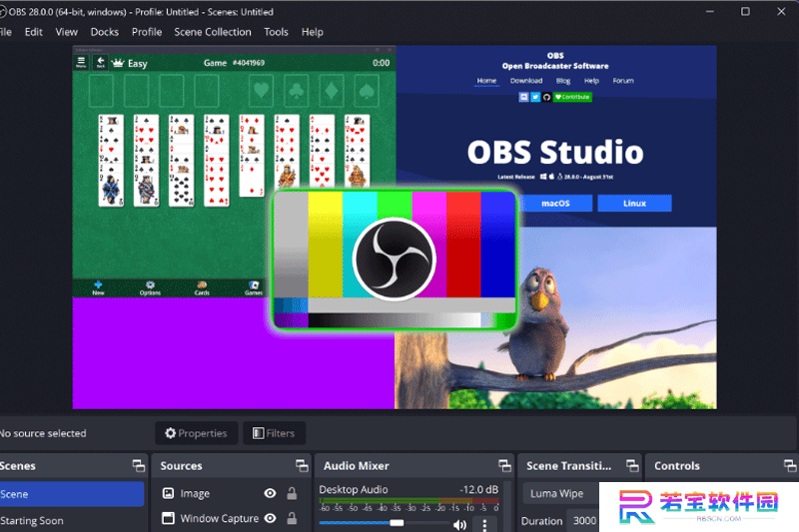This screenshot has width=799, height=532.
Task: Pop out the Sources dock
Action: 302,465
